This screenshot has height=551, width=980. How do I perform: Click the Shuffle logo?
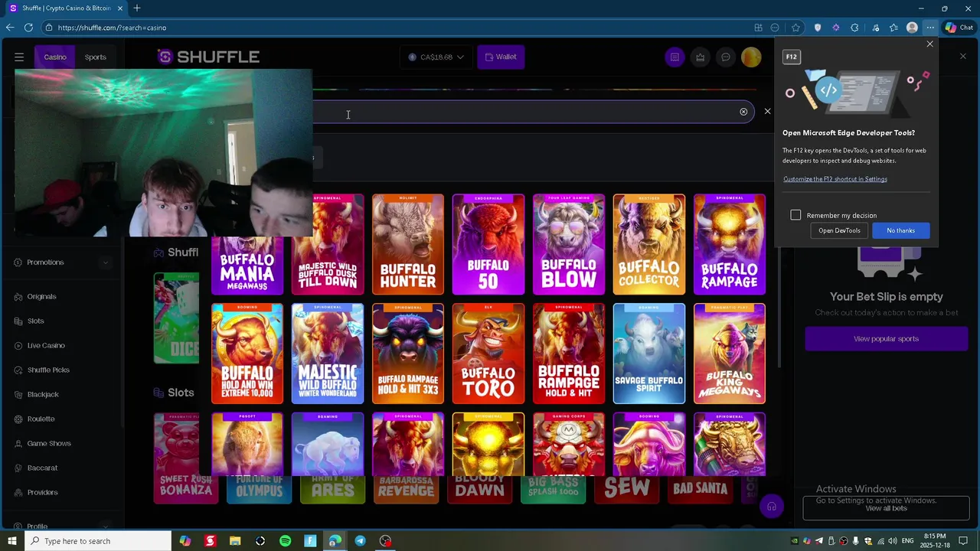[208, 57]
